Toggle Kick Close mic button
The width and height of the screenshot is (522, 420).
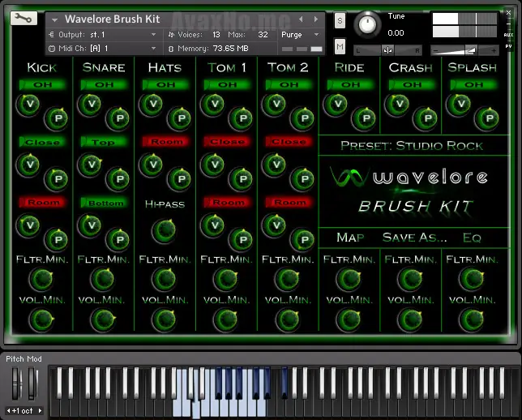point(42,142)
